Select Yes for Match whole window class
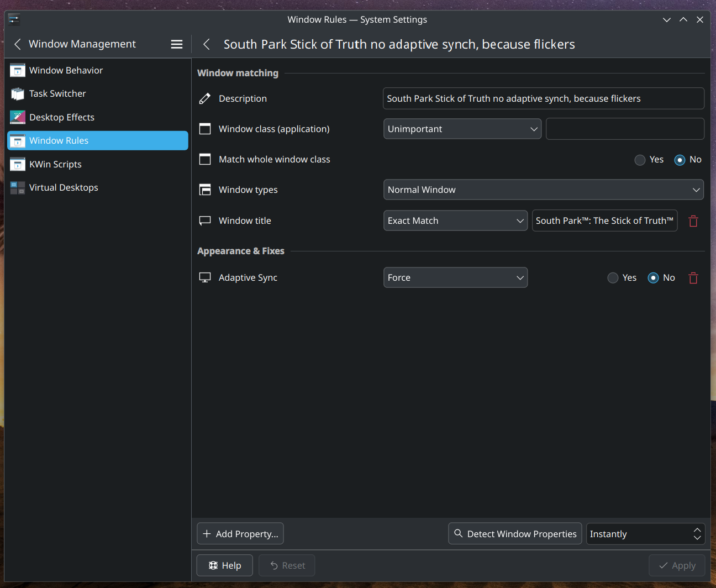Screen dimensions: 716x588 click(x=640, y=160)
